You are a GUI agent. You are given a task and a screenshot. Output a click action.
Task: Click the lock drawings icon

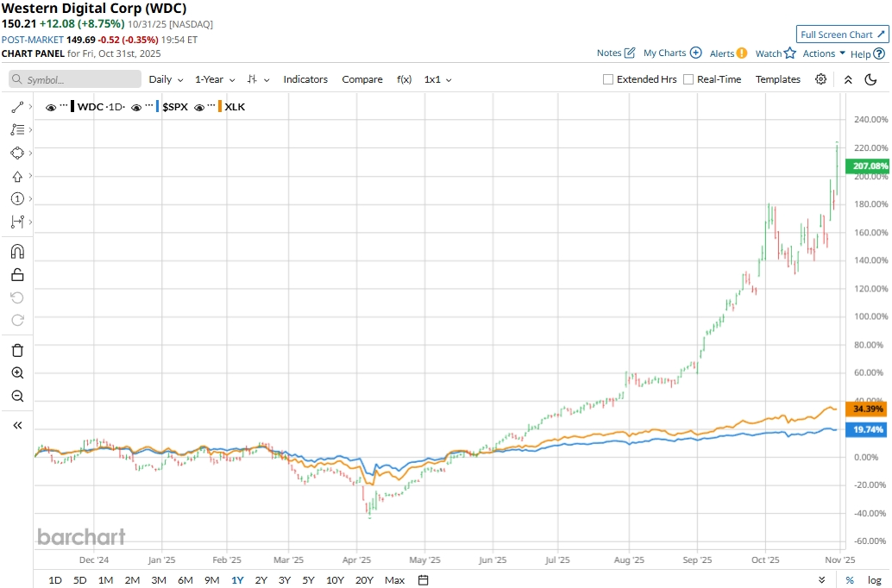point(17,275)
